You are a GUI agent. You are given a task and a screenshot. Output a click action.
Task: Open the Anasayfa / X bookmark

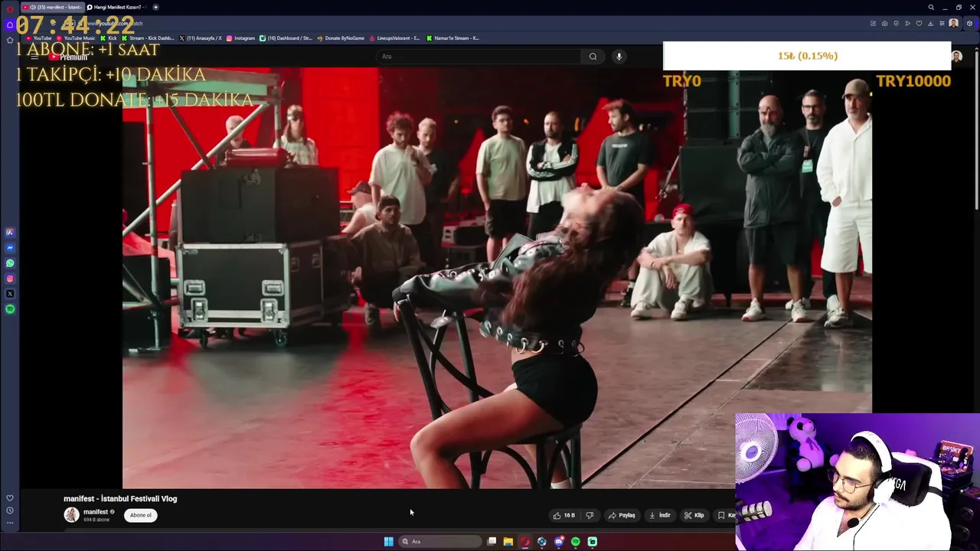(201, 38)
